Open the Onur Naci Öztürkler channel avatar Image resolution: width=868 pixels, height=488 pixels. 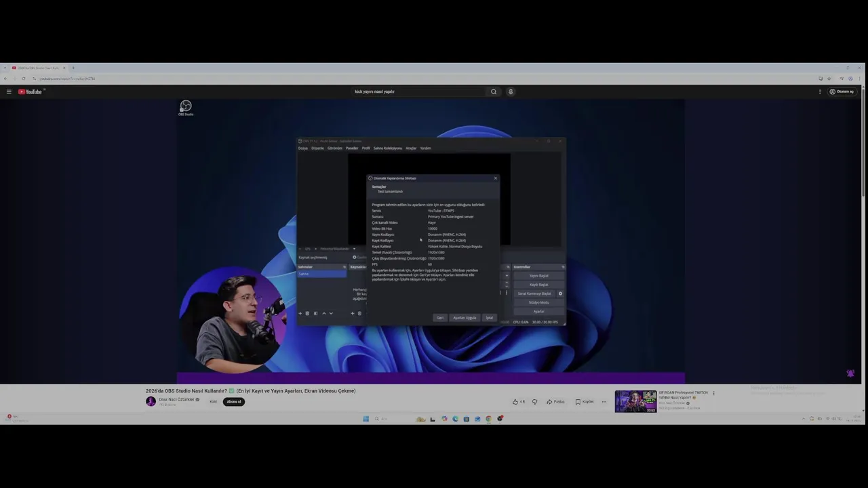coord(151,401)
